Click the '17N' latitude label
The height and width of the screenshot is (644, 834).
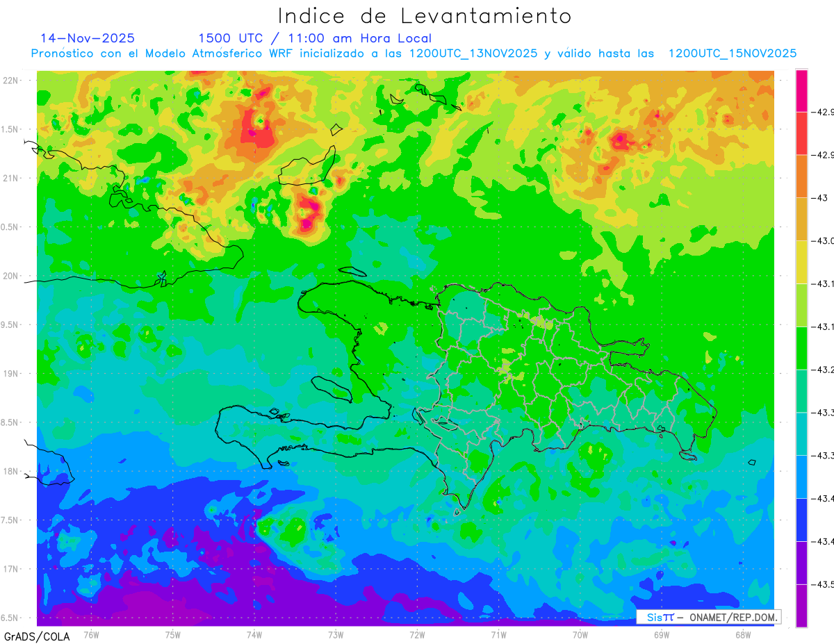click(11, 569)
